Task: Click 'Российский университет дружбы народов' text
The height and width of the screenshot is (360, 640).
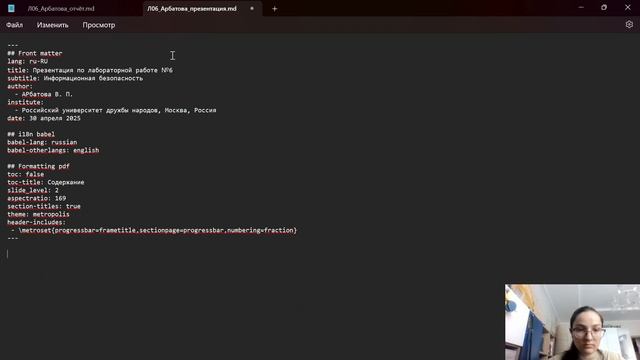Action: pyautogui.click(x=91, y=110)
